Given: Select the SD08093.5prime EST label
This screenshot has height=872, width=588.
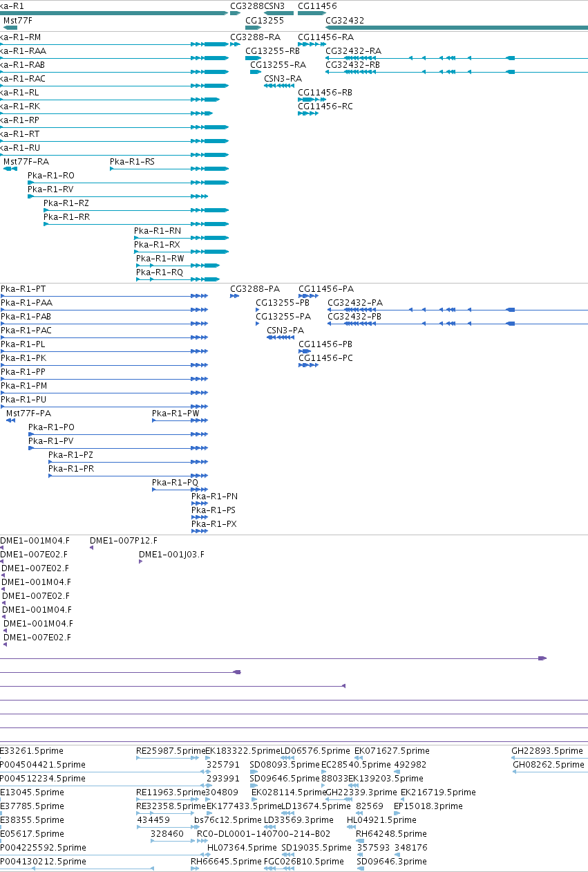Looking at the screenshot, I should [285, 765].
